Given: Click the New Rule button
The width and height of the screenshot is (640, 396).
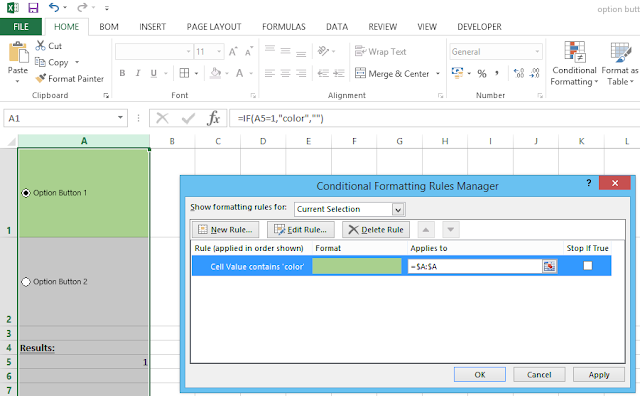Looking at the screenshot, I should coord(225,229).
